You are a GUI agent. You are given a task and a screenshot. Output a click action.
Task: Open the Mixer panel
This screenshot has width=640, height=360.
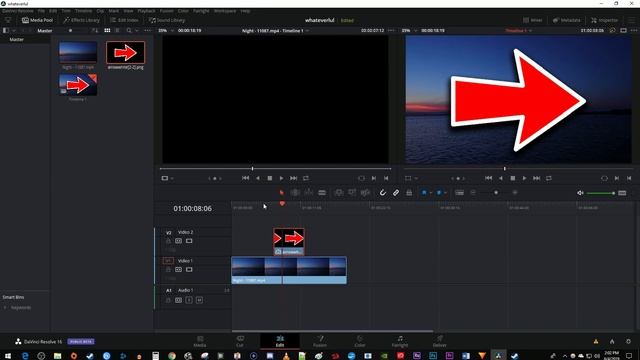533,20
